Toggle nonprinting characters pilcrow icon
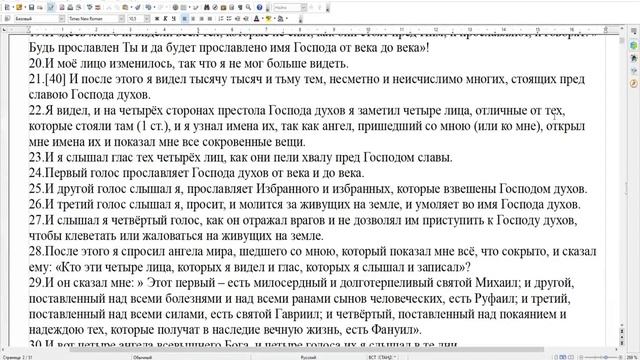Image resolution: width=640 pixels, height=360 pixels. pyautogui.click(x=240, y=7)
